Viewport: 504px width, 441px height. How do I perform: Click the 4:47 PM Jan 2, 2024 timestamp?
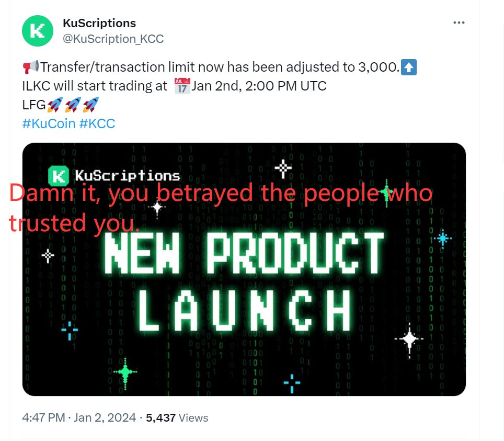[x=79, y=417]
